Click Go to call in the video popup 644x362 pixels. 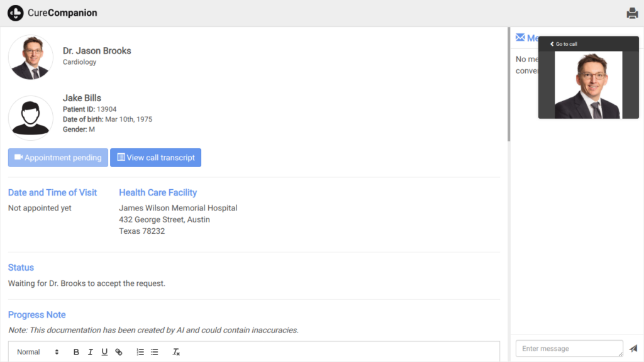coord(563,44)
